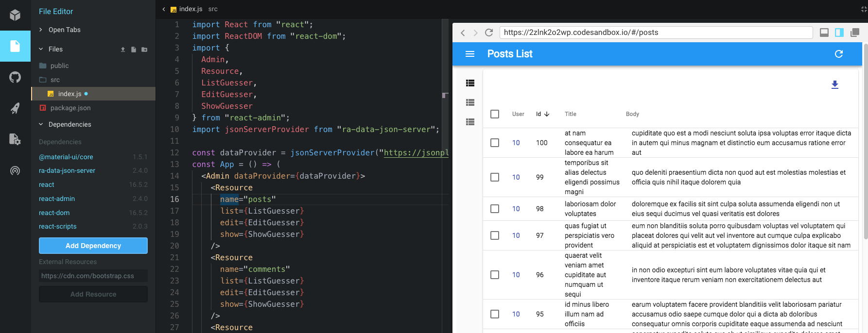
Task: Export posts with download icon
Action: (835, 84)
